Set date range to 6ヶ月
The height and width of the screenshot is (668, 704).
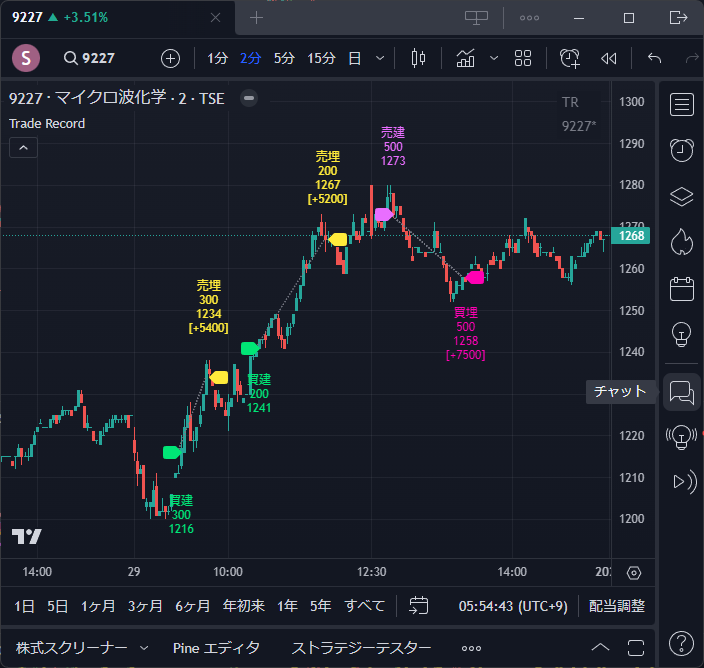coord(193,606)
